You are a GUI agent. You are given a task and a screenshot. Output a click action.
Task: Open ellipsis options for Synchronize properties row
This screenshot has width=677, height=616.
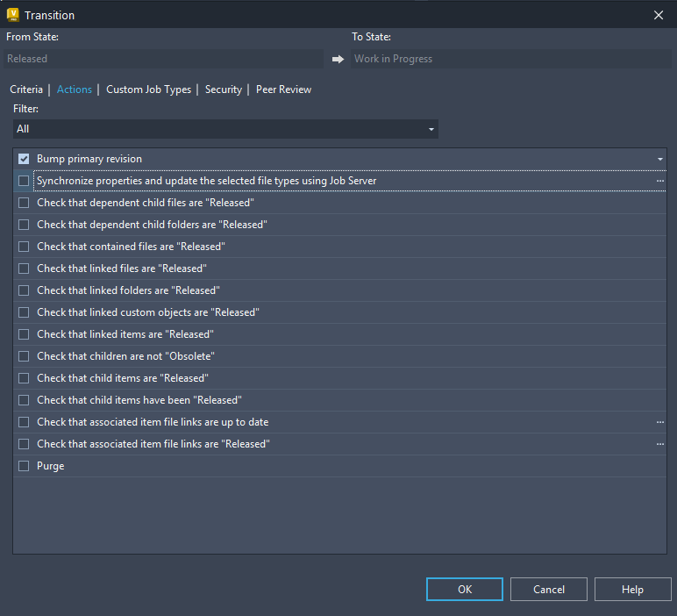point(659,181)
